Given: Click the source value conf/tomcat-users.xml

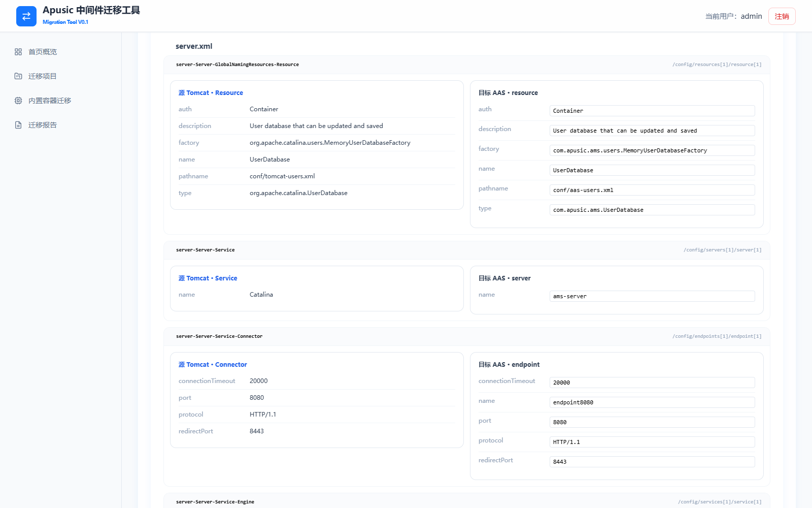Looking at the screenshot, I should tap(282, 176).
